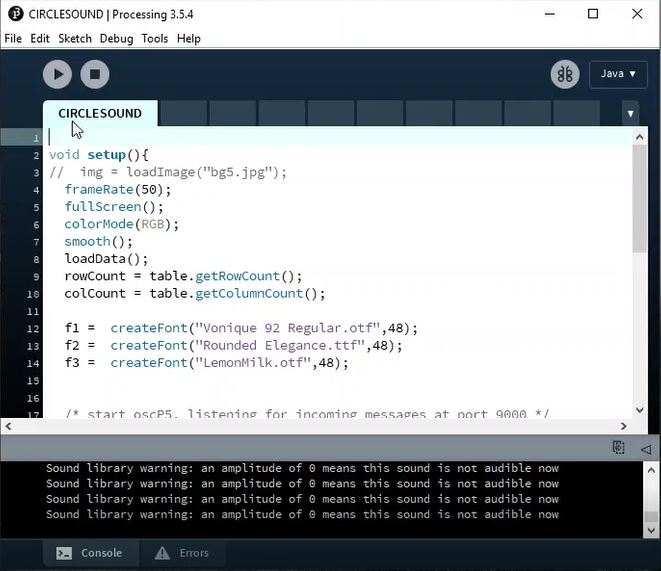Image resolution: width=661 pixels, height=571 pixels.
Task: Open the Java mode dropdown
Action: [x=618, y=74]
